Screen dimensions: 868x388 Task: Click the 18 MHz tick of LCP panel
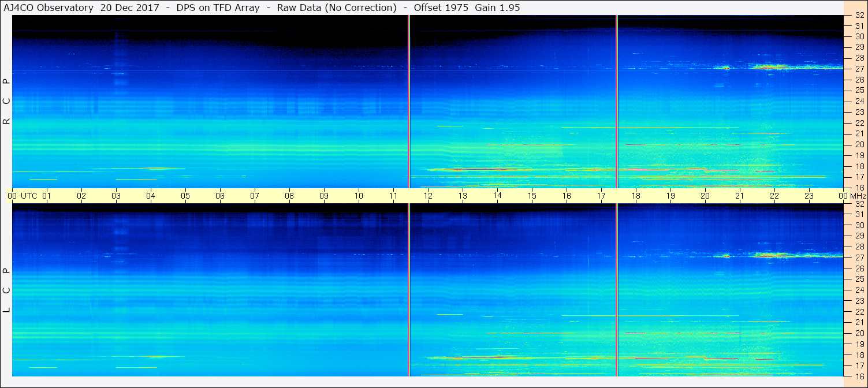click(x=859, y=355)
